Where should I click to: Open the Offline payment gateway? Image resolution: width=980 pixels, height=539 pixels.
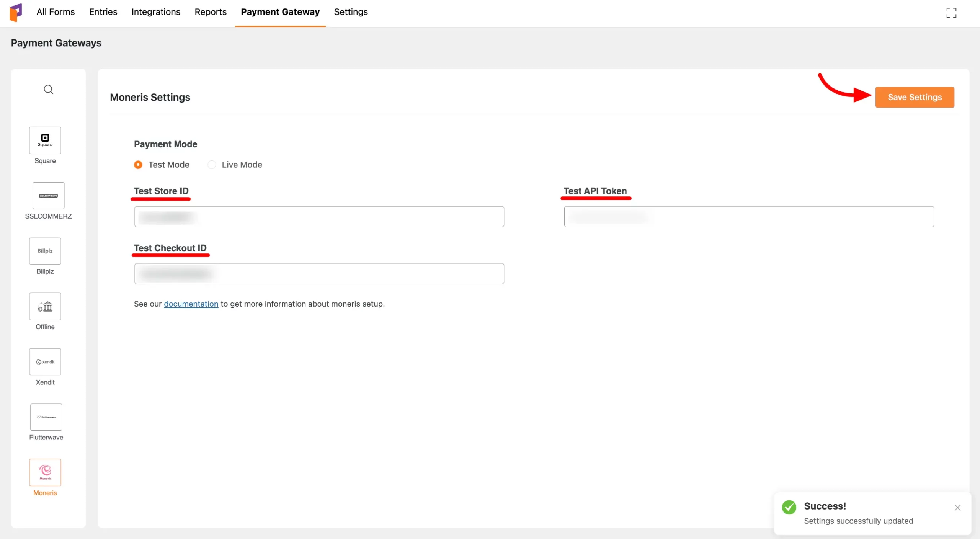pos(45,306)
